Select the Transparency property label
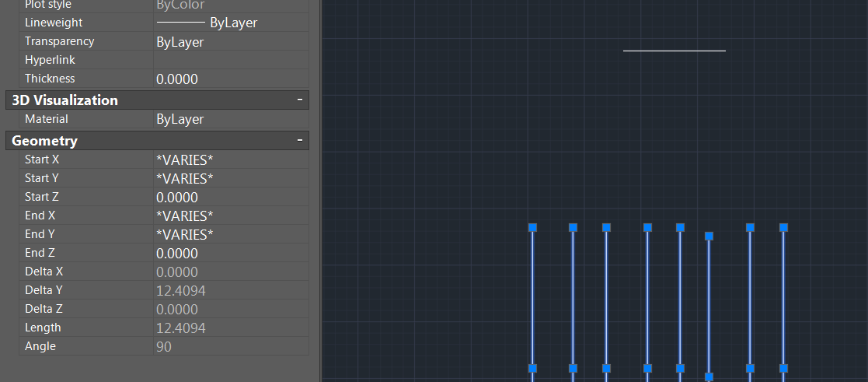The height and width of the screenshot is (382, 868). point(59,41)
